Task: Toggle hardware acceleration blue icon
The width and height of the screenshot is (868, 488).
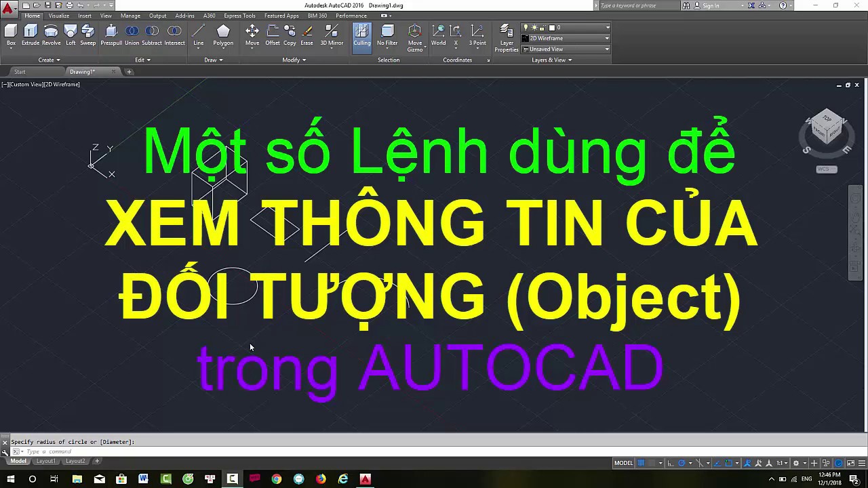Action: pos(839,463)
